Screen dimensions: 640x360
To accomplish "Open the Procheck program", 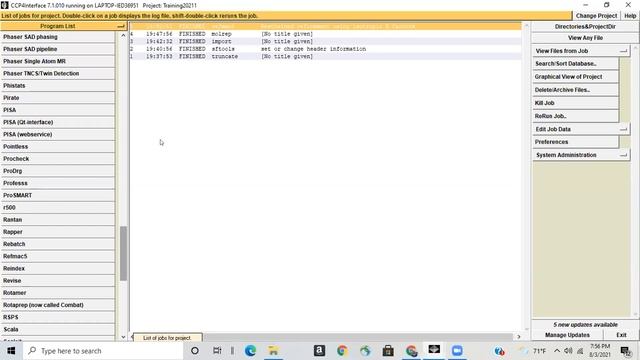I will [x=58, y=159].
